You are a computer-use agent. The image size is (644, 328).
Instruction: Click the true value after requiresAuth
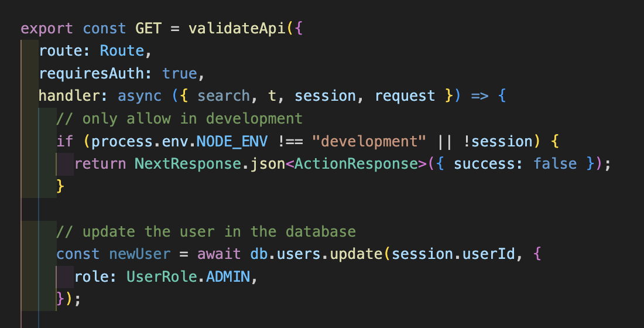(180, 73)
